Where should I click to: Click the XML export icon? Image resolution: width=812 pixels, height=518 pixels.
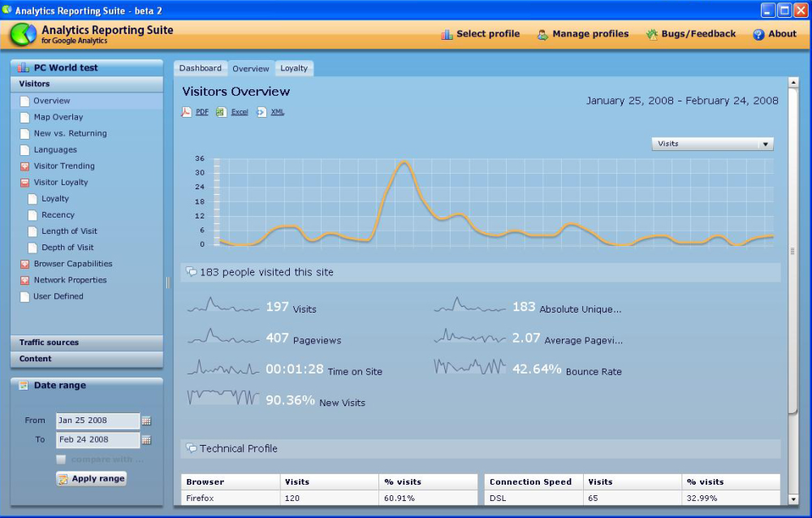click(261, 112)
